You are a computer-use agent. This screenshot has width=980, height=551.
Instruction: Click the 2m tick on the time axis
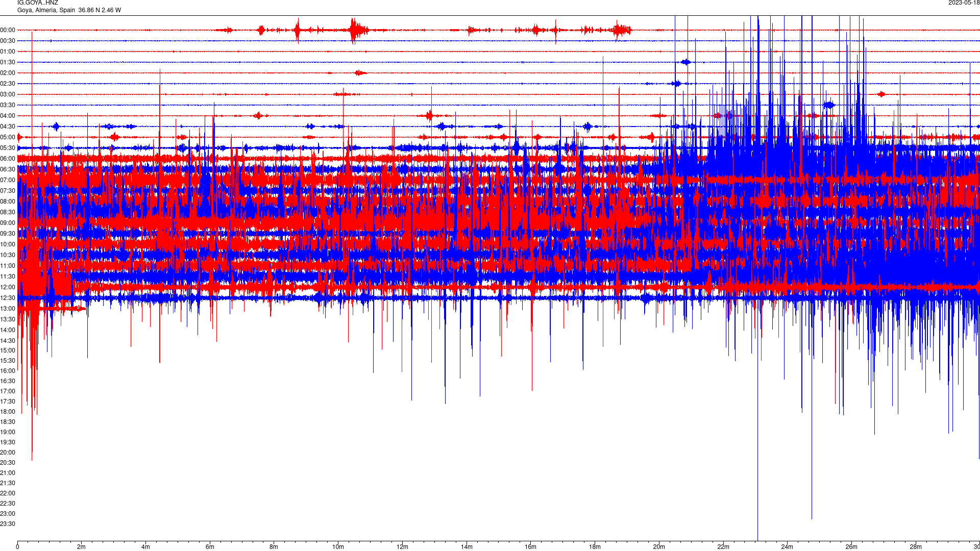click(x=82, y=547)
